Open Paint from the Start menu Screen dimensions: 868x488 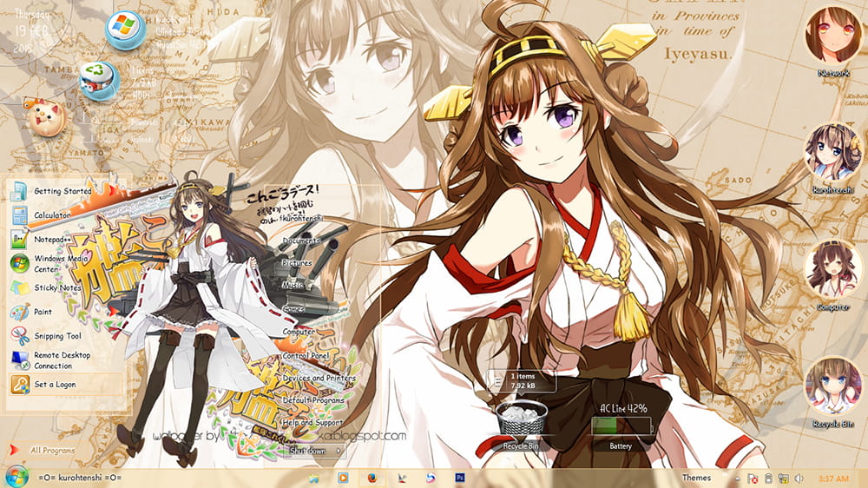tap(43, 312)
